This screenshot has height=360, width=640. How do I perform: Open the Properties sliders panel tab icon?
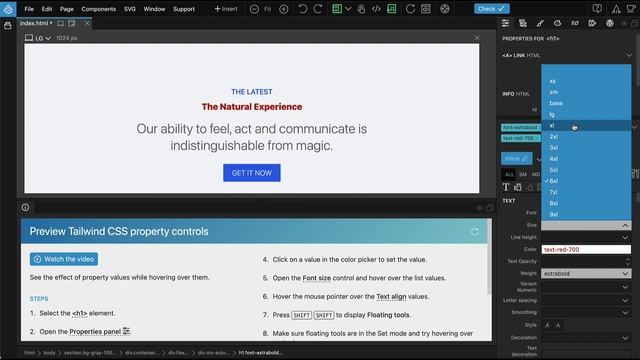click(x=505, y=23)
